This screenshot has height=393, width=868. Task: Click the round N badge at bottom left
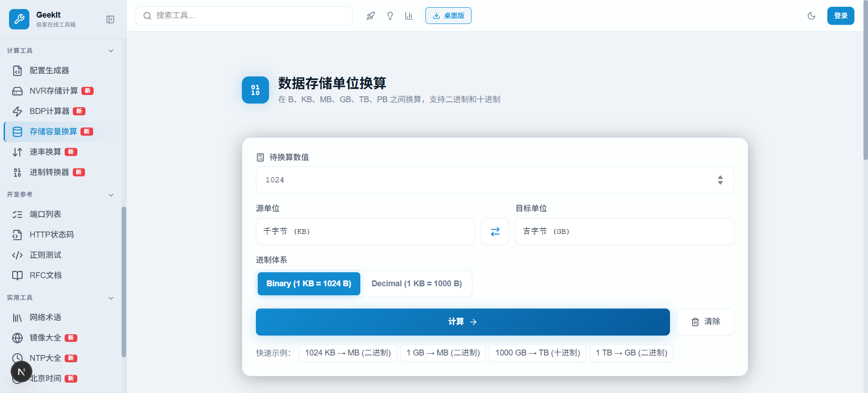21,372
